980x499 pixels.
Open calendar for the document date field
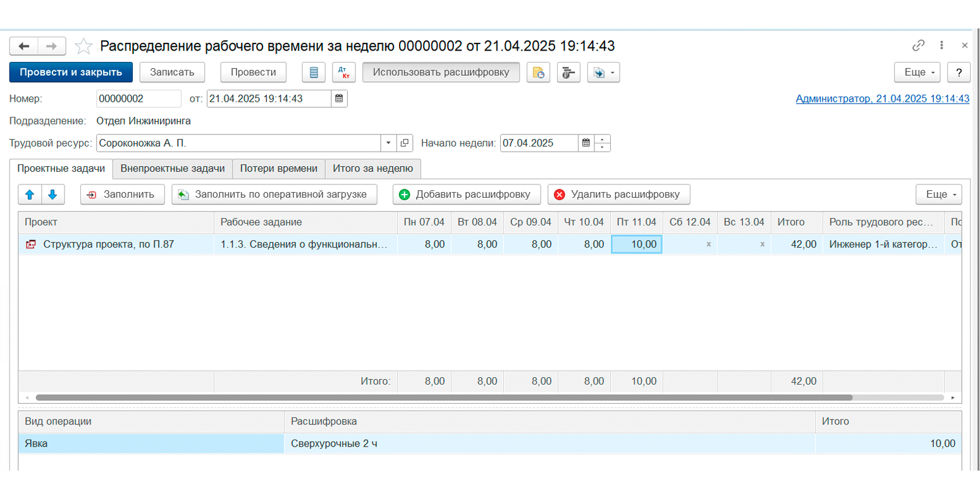click(339, 99)
